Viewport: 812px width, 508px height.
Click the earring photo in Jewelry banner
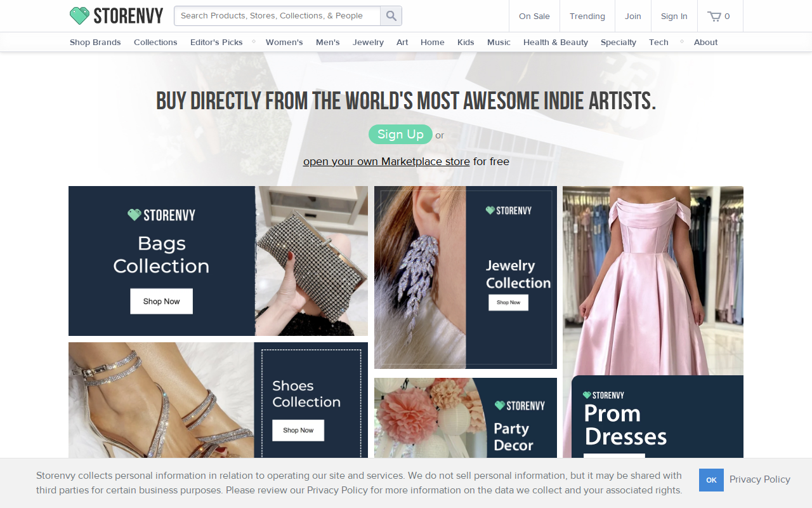420,277
